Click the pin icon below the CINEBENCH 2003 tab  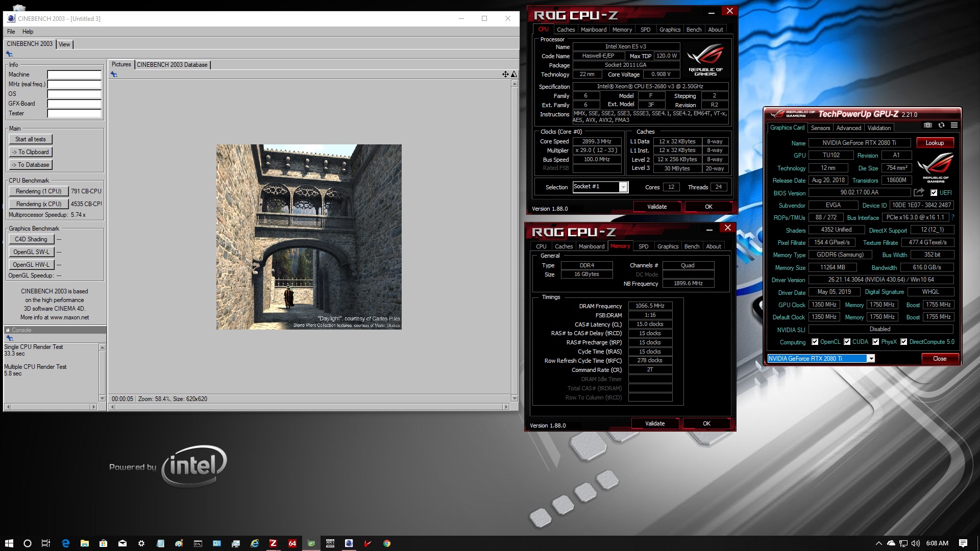(x=9, y=54)
